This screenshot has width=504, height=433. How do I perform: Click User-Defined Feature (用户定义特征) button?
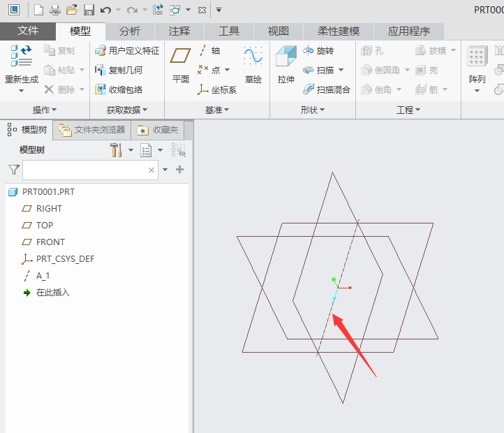pyautogui.click(x=127, y=51)
